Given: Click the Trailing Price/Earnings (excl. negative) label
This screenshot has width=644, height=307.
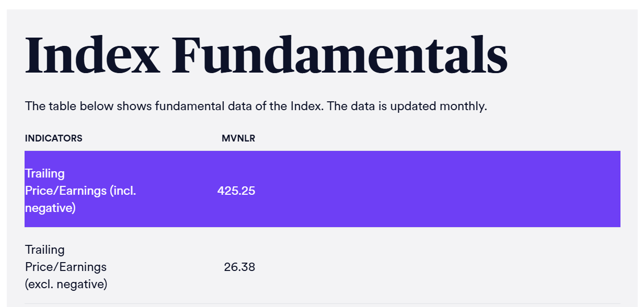Looking at the screenshot, I should coord(66,267).
